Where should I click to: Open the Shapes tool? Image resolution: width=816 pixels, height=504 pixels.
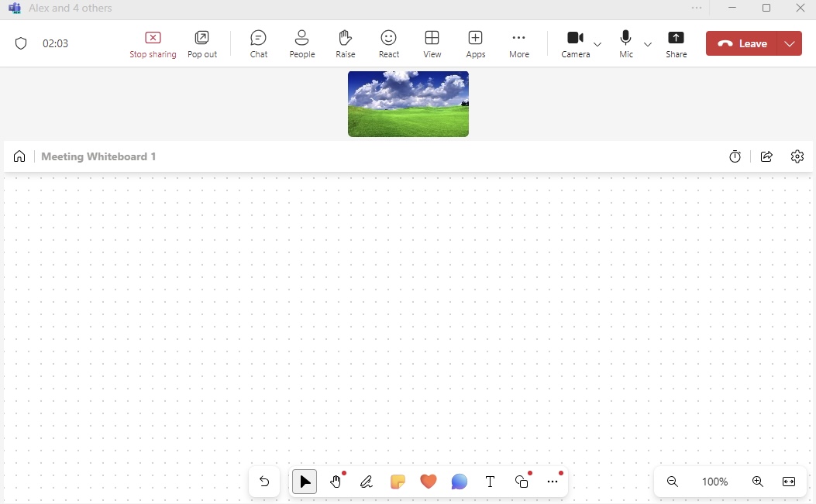click(x=522, y=482)
